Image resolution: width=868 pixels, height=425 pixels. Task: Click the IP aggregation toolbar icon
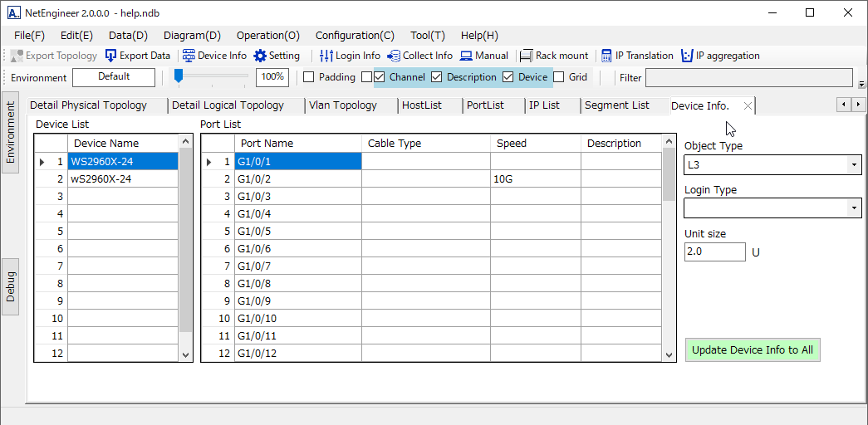coord(687,56)
